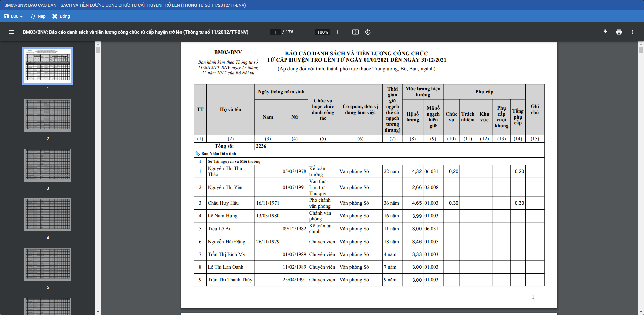Image resolution: width=644 pixels, height=315 pixels.
Task: Click document scrollbar down arrow
Action: (x=641, y=312)
